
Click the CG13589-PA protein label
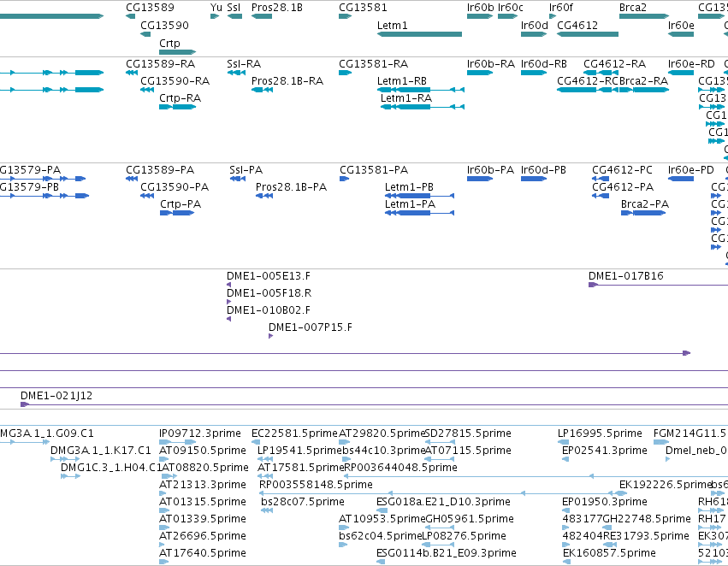(x=160, y=170)
